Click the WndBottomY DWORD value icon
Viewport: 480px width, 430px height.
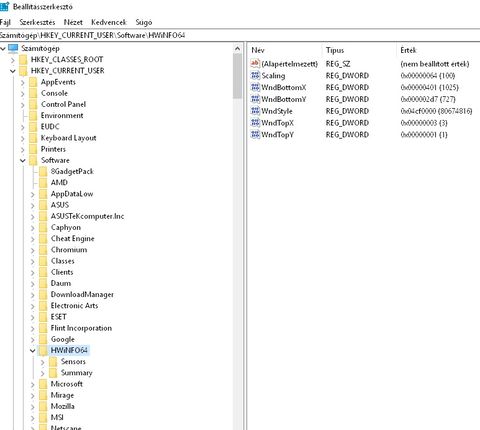[255, 99]
